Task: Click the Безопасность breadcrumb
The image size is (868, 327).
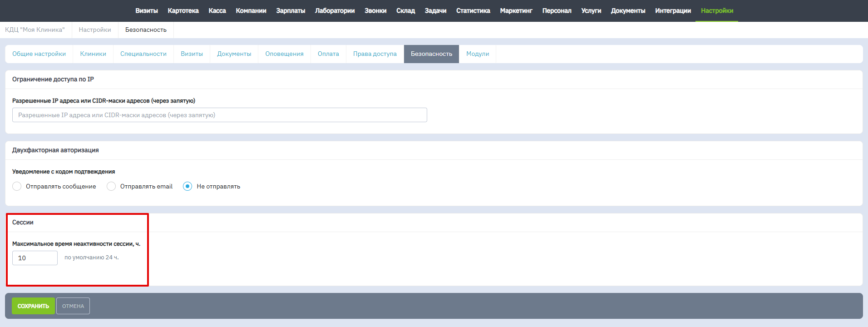Action: [x=146, y=30]
